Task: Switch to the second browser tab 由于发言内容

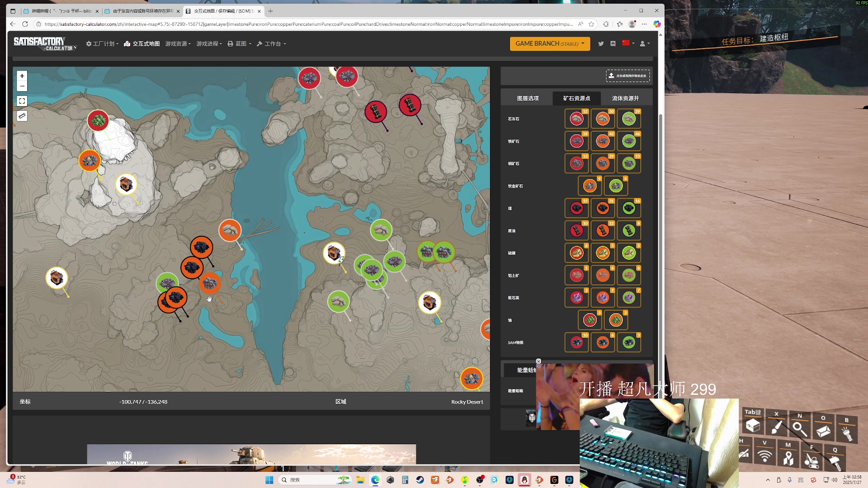Action: 142,11
